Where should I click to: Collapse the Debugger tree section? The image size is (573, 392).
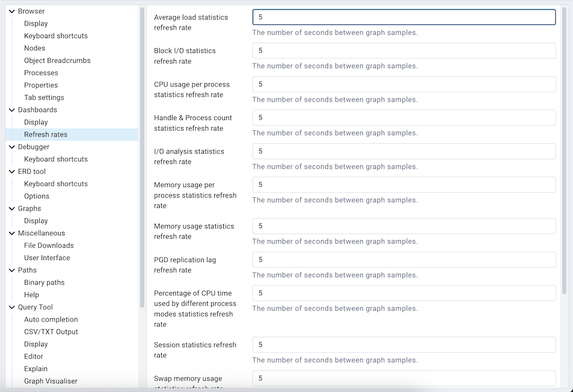point(11,147)
